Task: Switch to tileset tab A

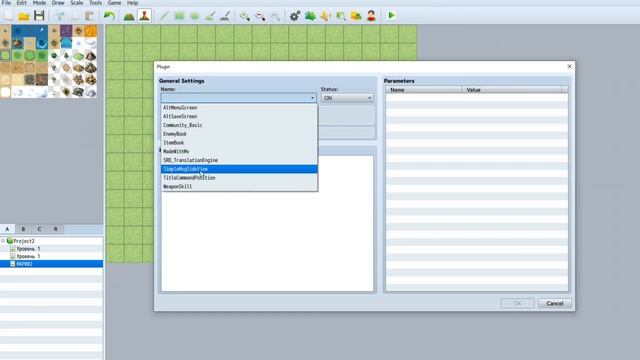Action: tap(7, 229)
